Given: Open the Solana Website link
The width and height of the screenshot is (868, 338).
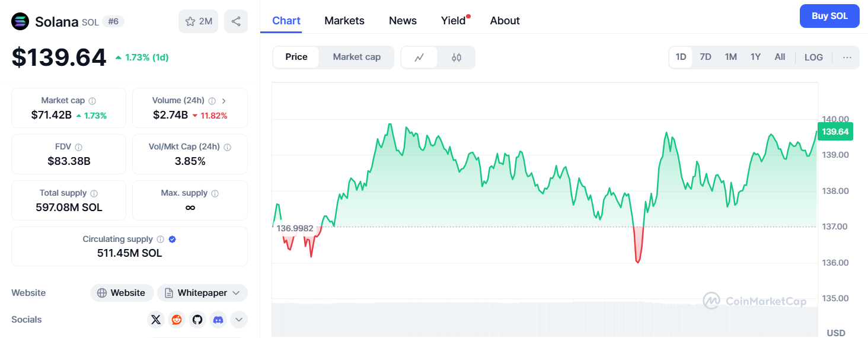Looking at the screenshot, I should (122, 293).
